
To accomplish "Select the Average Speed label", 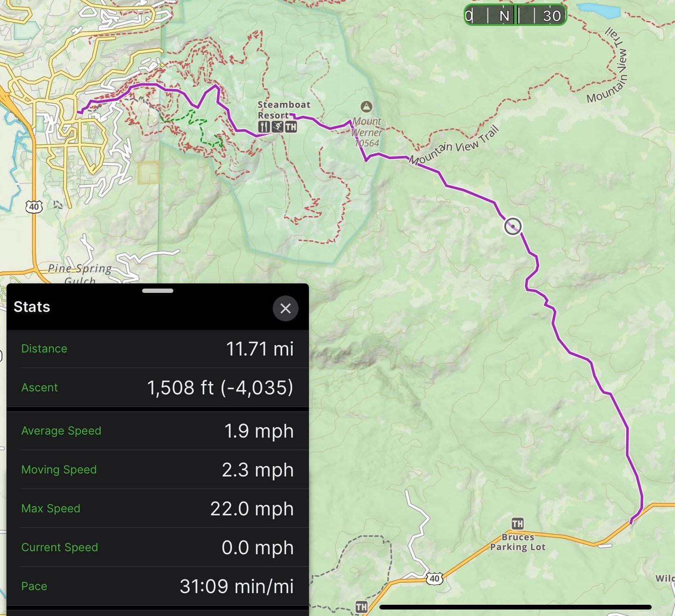I will [61, 430].
